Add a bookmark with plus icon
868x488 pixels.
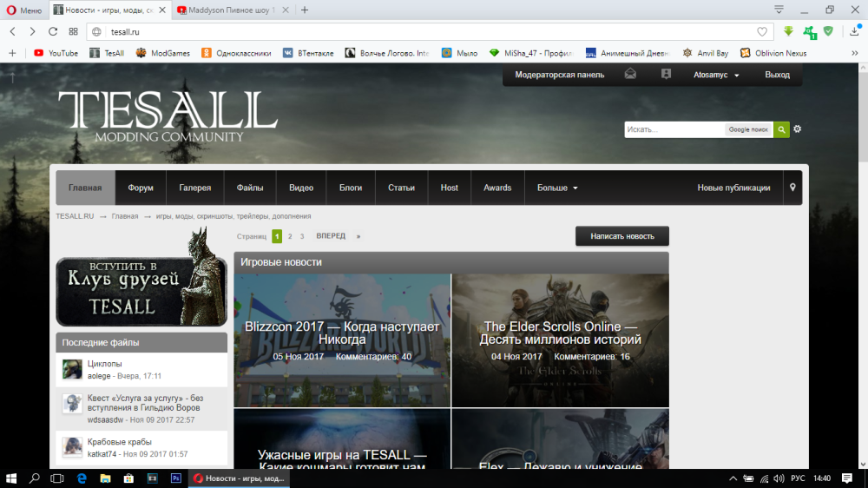(x=12, y=53)
